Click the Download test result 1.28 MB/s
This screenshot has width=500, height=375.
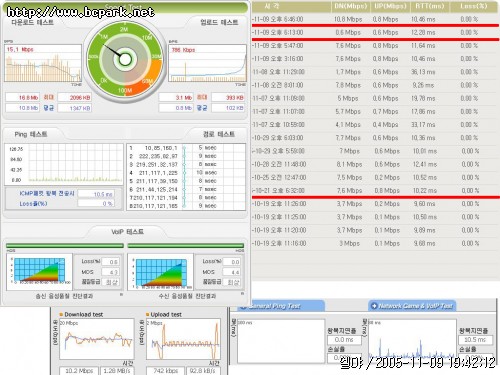tap(117, 371)
